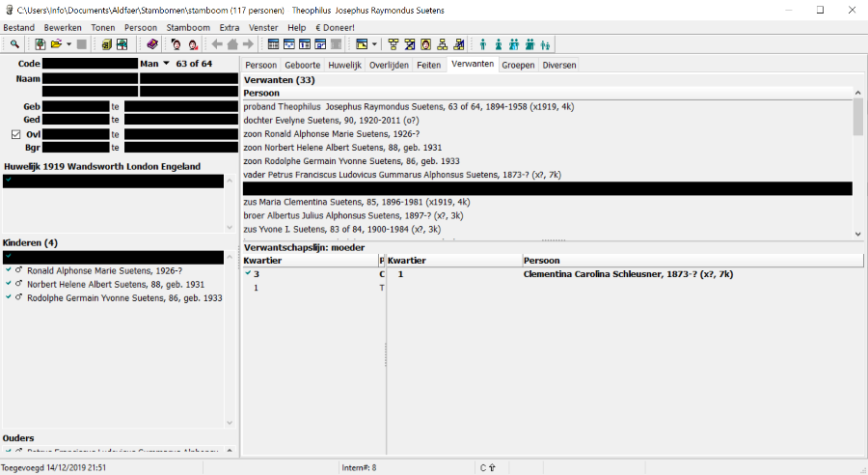Click the single teal person icon
The image size is (868, 475).
click(x=483, y=44)
